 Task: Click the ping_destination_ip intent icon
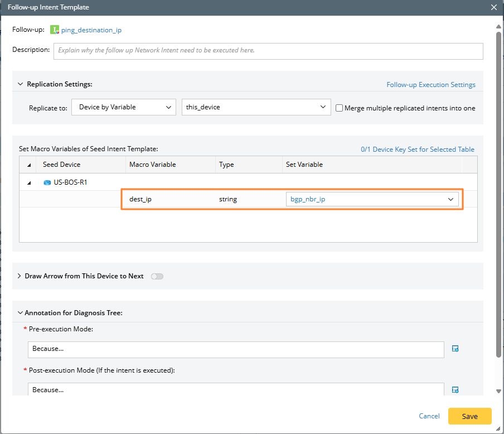pos(55,30)
